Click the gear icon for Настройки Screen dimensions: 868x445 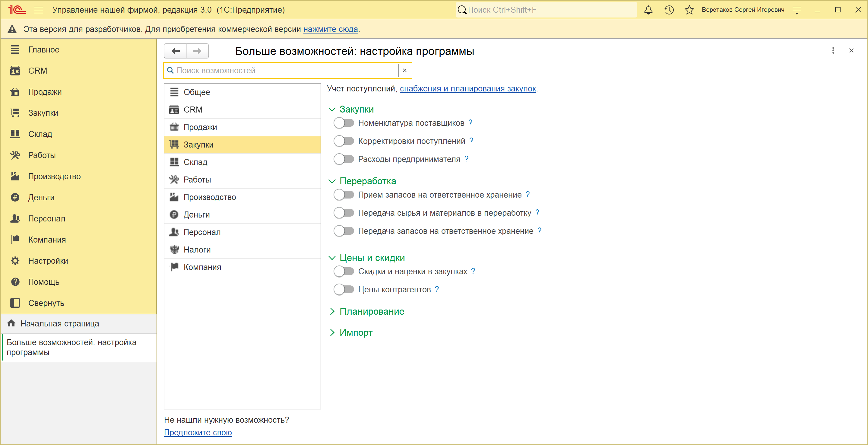click(x=15, y=261)
